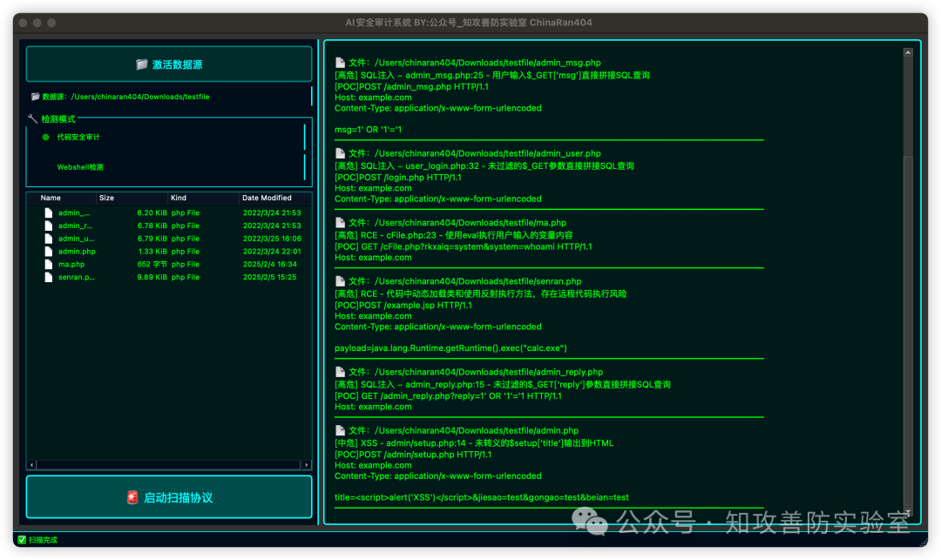This screenshot has height=560, width=941.
Task: Click the 9.89 KiB size cell
Action: tap(152, 277)
